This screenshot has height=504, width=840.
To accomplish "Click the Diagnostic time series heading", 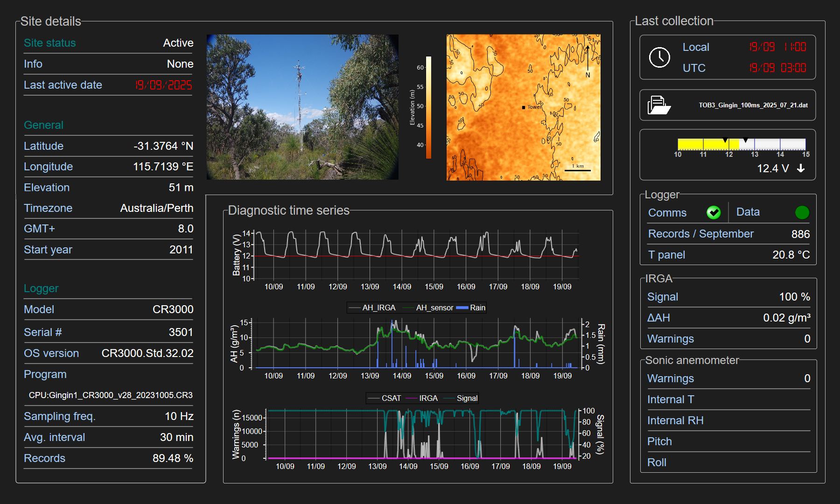I will [x=288, y=210].
